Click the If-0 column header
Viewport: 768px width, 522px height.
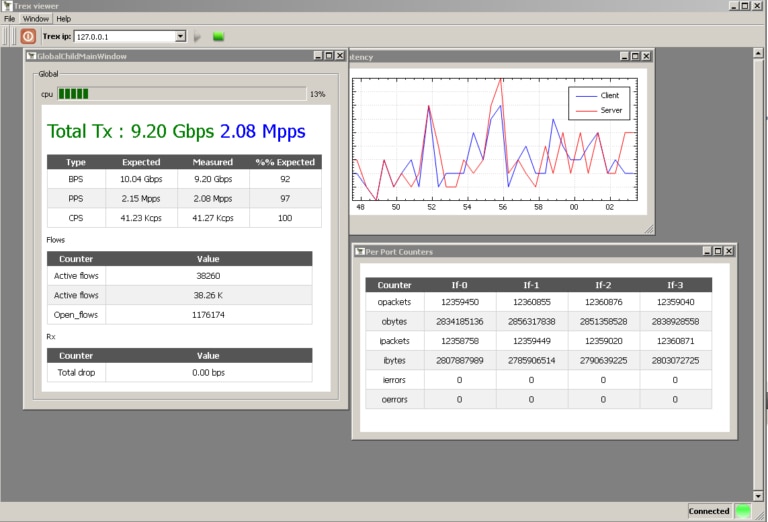460,285
